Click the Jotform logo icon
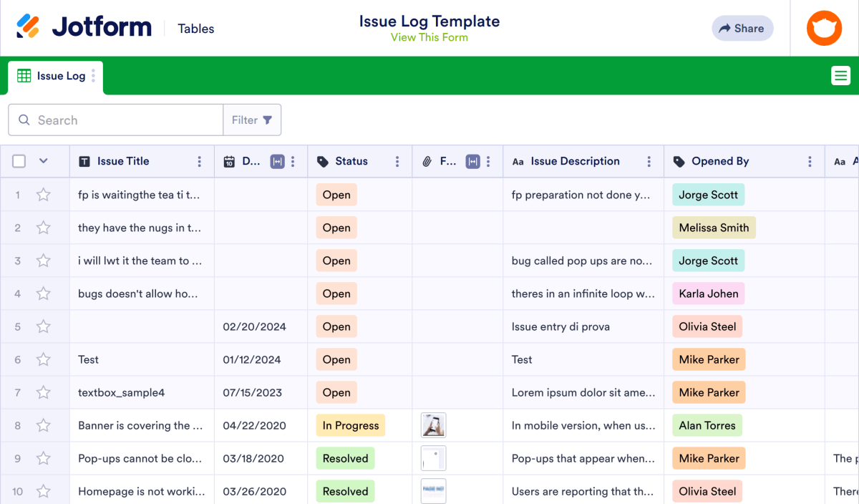The width and height of the screenshot is (859, 504). pyautogui.click(x=29, y=27)
